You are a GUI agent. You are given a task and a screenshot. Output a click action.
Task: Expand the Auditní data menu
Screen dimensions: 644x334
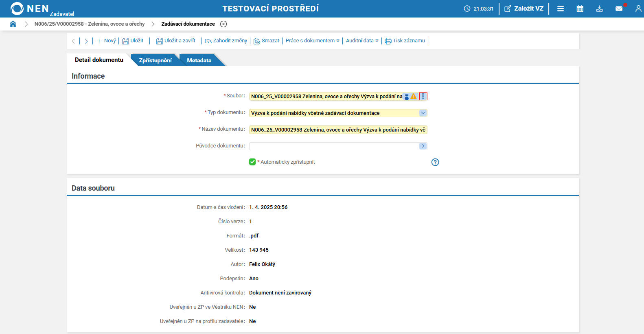(x=362, y=41)
